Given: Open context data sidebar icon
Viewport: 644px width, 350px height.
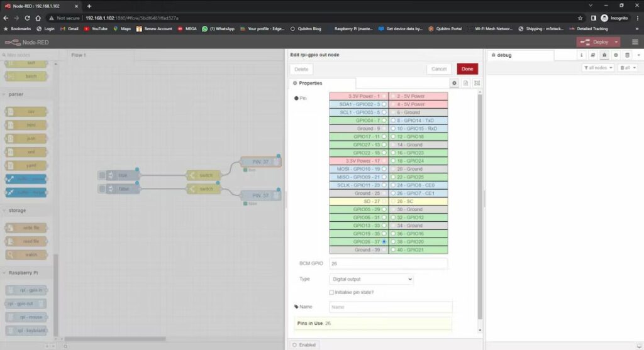Looking at the screenshot, I should pyautogui.click(x=627, y=55).
